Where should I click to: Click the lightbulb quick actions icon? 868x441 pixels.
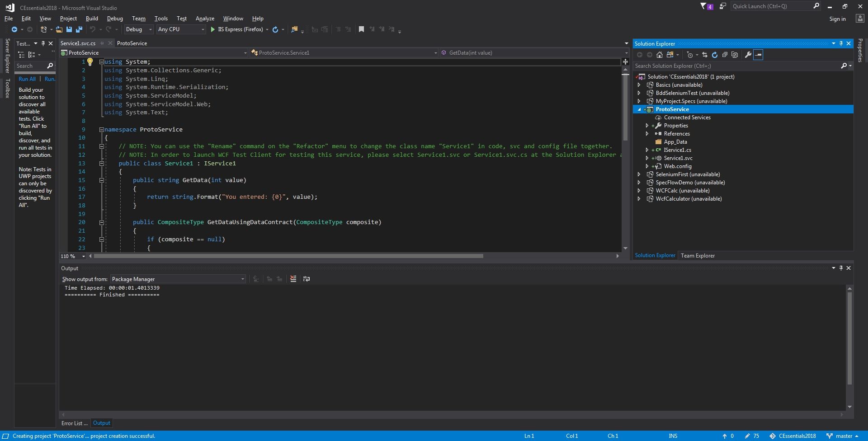coord(90,62)
